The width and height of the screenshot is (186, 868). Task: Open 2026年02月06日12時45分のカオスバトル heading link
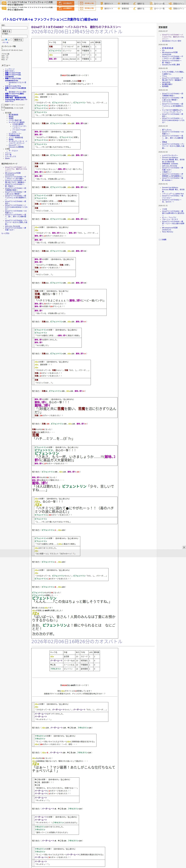click(77, 32)
